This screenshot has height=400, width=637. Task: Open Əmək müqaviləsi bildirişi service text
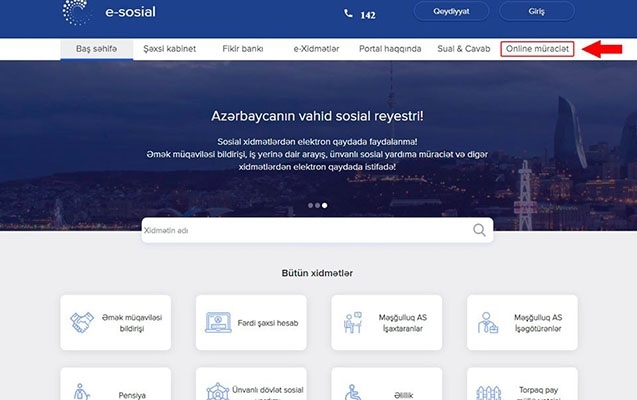point(132,323)
